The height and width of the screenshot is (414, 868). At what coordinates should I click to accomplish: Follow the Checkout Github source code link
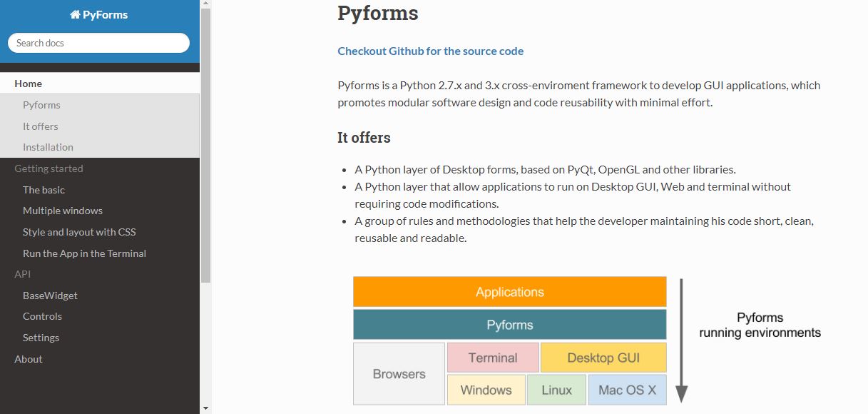pyautogui.click(x=430, y=51)
